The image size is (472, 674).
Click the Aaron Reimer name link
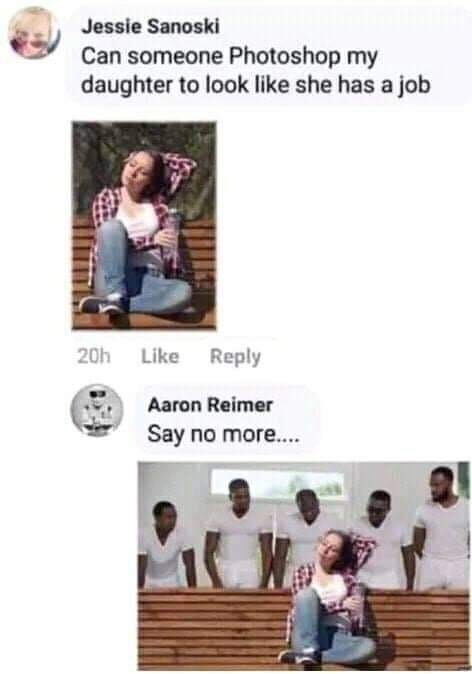210,405
